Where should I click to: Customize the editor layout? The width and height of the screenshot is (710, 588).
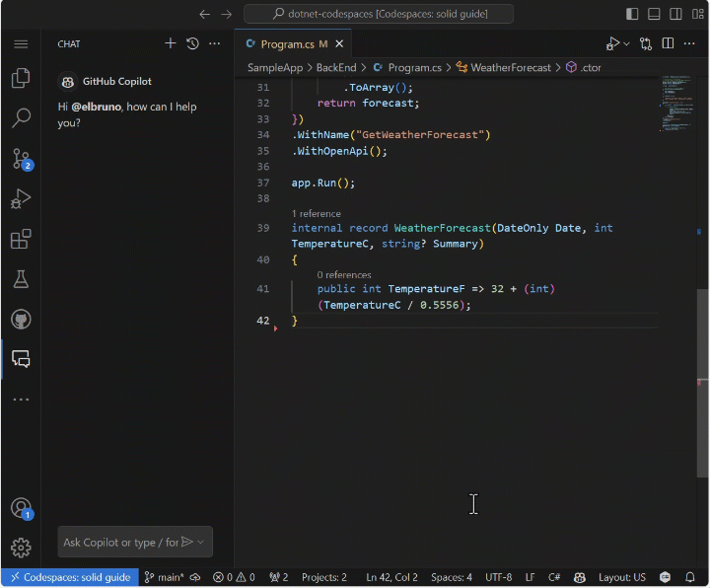(x=697, y=14)
